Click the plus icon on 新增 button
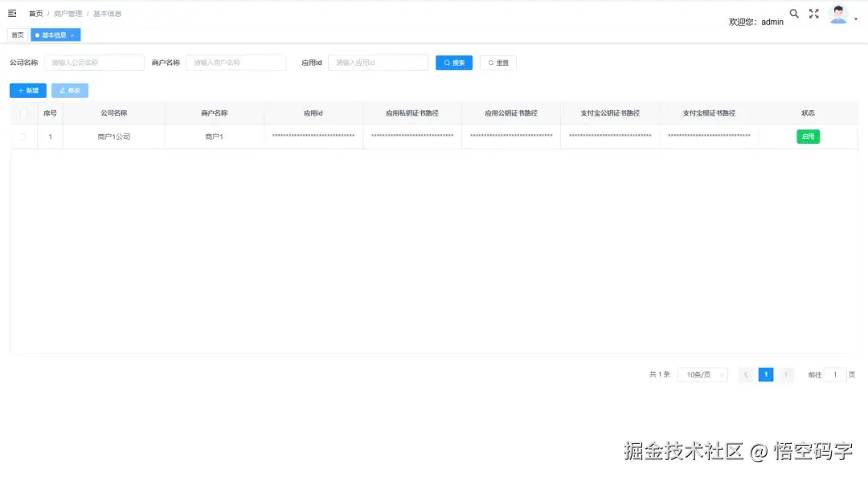Viewport: 868px width, 477px height. tap(19, 90)
